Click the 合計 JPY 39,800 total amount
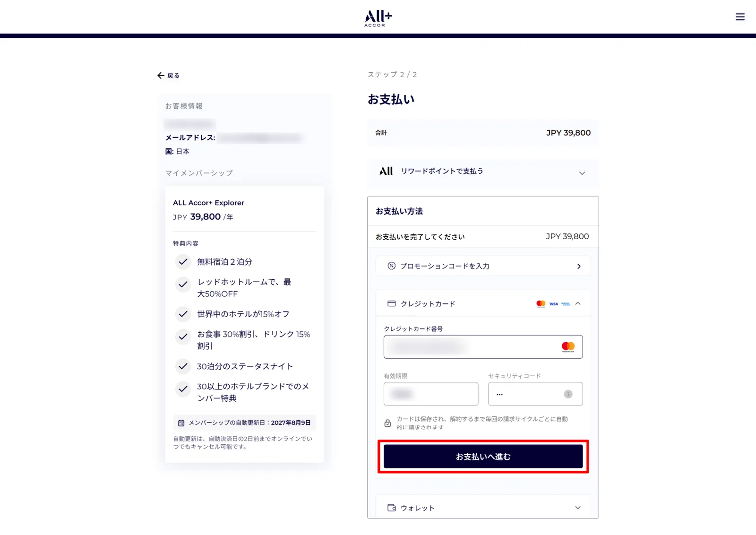This screenshot has width=756, height=535. 568,133
